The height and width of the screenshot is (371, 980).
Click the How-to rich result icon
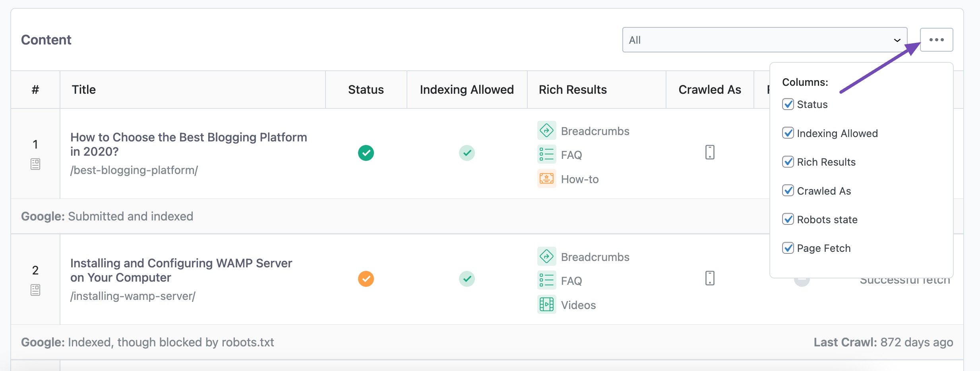click(547, 179)
